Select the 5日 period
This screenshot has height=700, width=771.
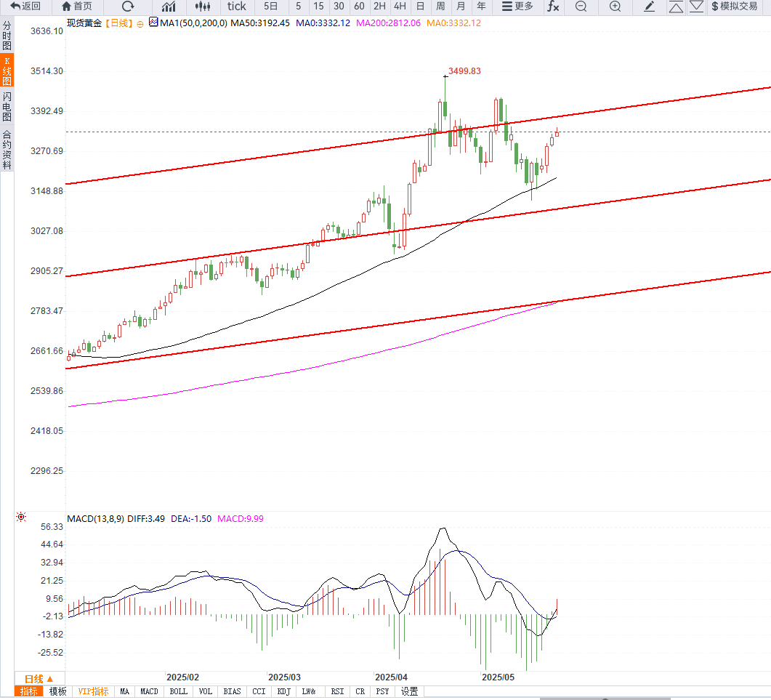pos(270,7)
